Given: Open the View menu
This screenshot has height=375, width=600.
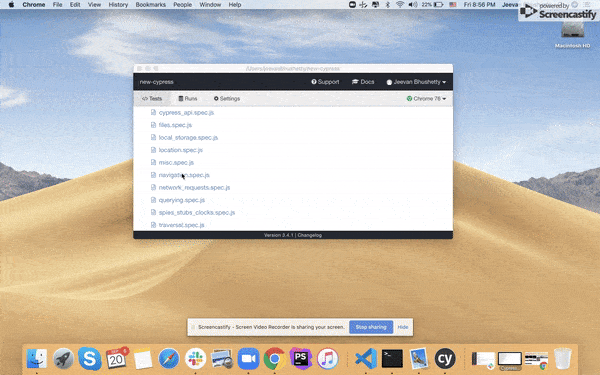Looking at the screenshot, I should click(94, 5).
